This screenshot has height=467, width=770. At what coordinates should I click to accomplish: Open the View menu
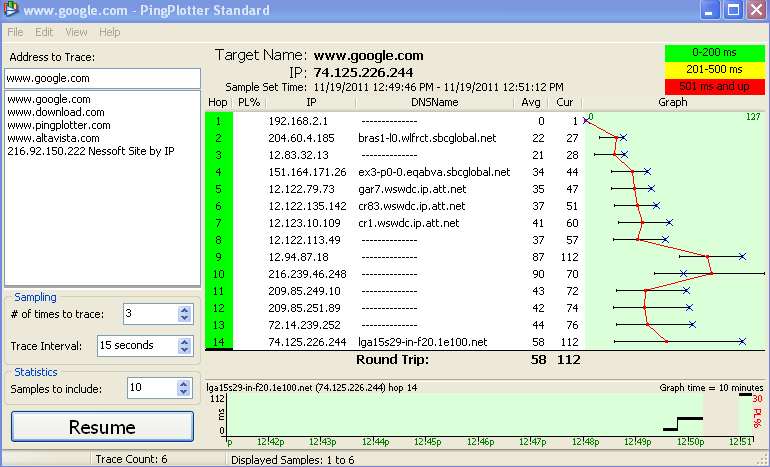[x=76, y=32]
